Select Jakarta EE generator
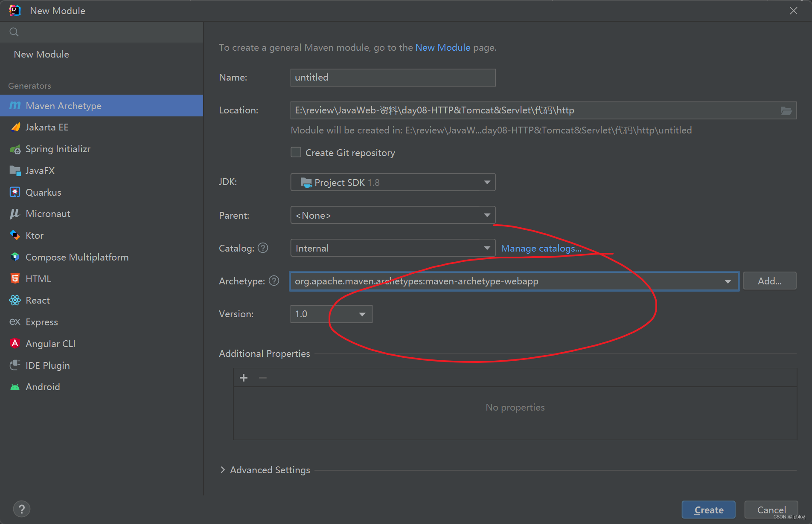The image size is (812, 524). pos(102,127)
